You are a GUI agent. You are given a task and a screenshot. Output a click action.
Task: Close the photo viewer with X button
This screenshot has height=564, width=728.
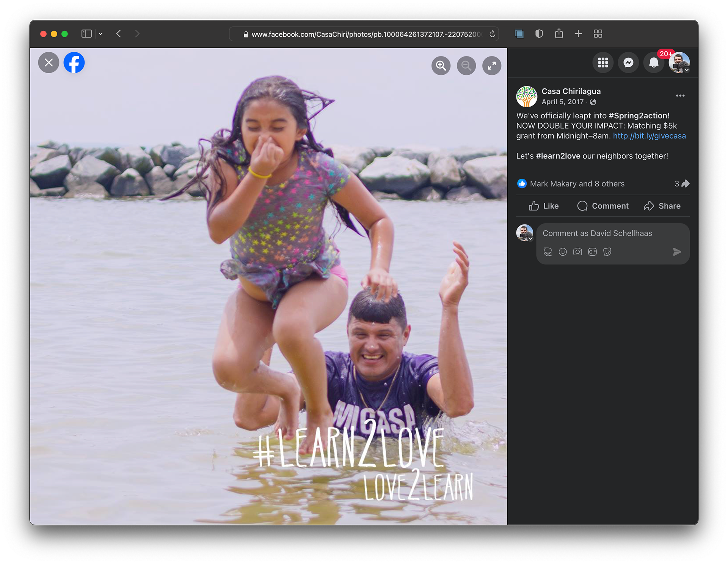(x=49, y=63)
